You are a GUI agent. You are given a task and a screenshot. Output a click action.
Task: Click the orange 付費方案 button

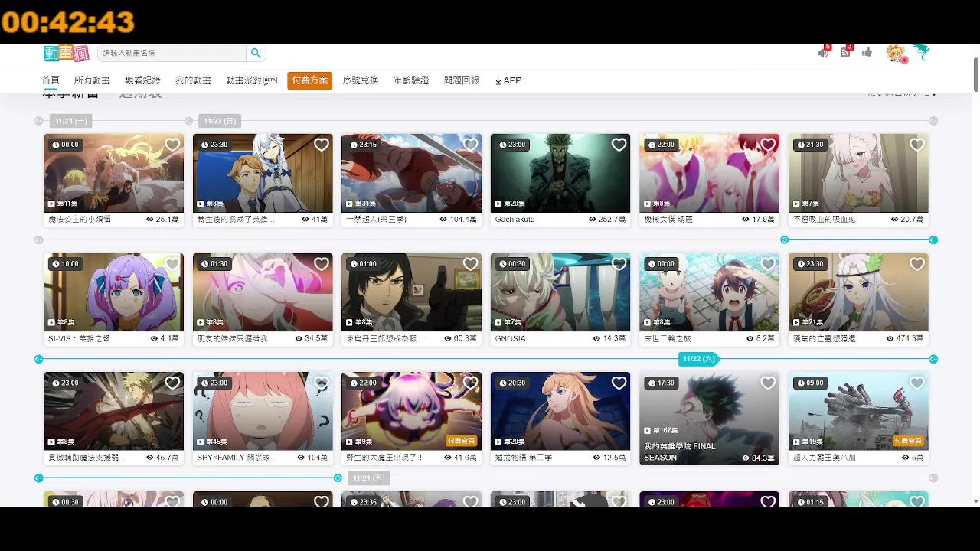[310, 80]
